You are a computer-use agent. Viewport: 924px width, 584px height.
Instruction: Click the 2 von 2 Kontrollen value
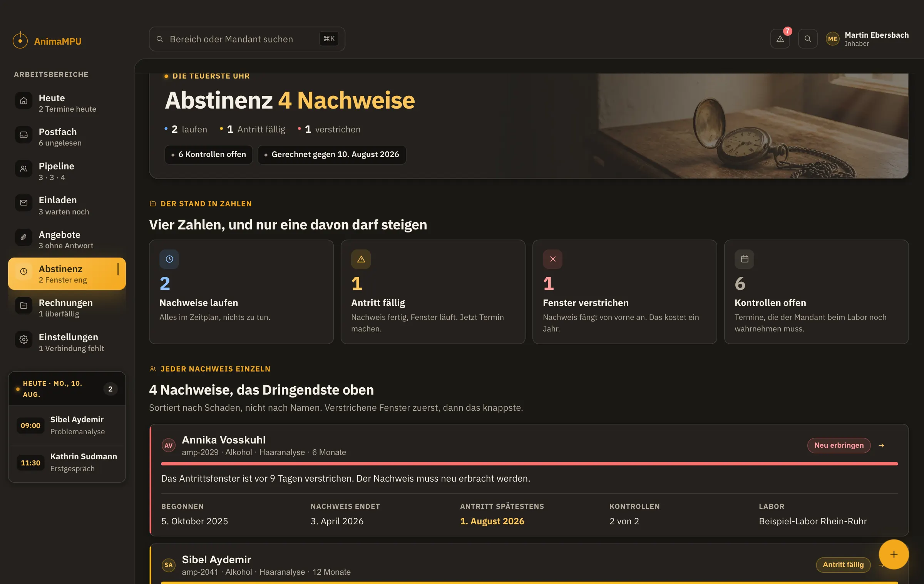coord(624,521)
